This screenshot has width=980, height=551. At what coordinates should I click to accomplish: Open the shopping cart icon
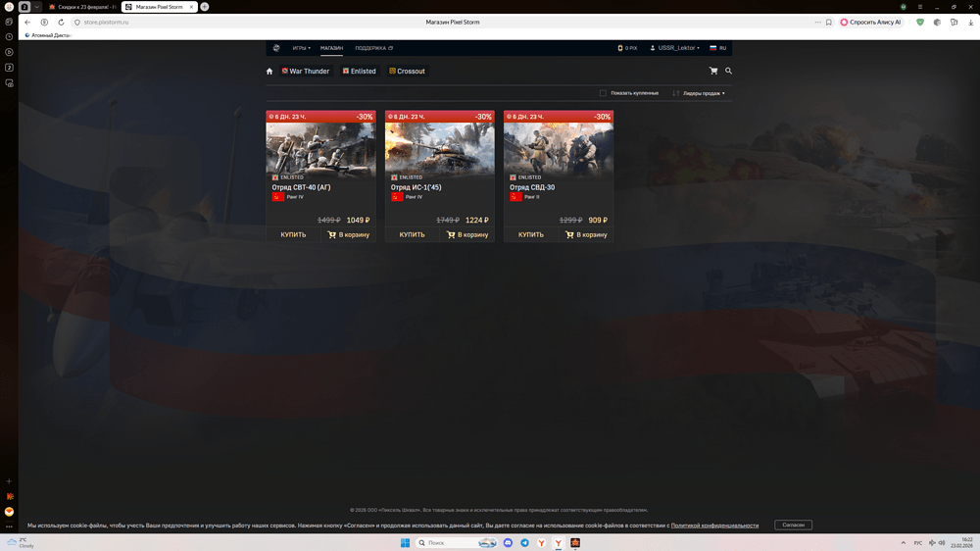[713, 71]
